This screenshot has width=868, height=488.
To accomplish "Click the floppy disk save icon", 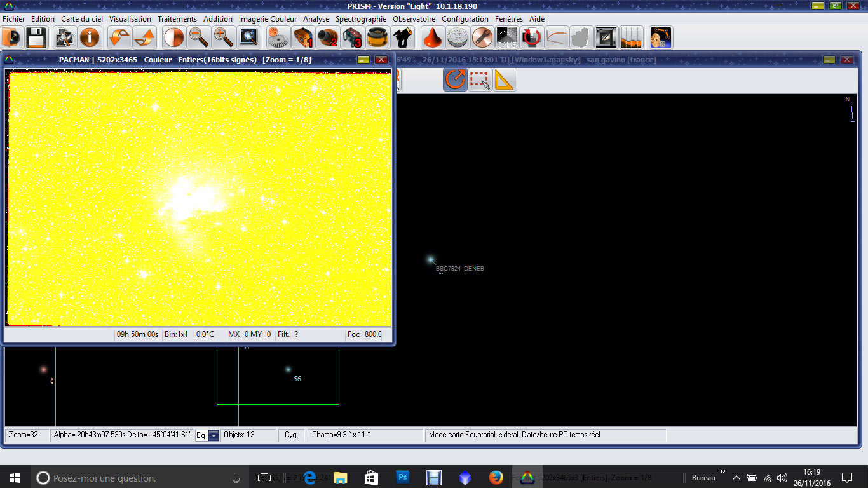I will (x=35, y=38).
